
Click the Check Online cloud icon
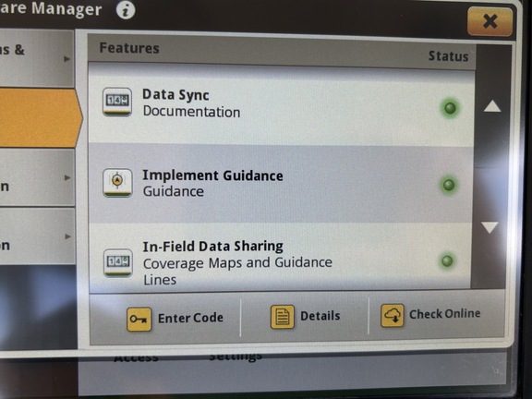393,315
